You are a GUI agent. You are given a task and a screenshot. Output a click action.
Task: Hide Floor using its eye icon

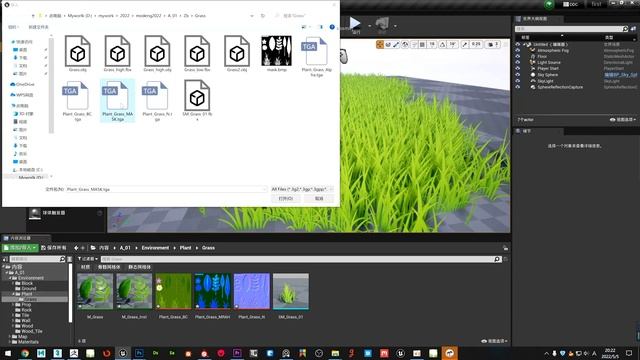(x=518, y=56)
